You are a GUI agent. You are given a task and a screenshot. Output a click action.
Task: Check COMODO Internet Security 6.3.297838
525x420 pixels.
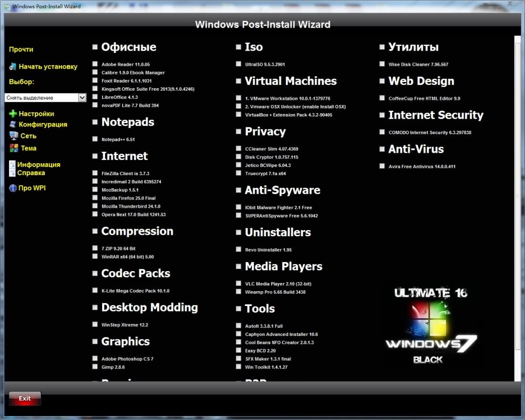[x=382, y=132]
